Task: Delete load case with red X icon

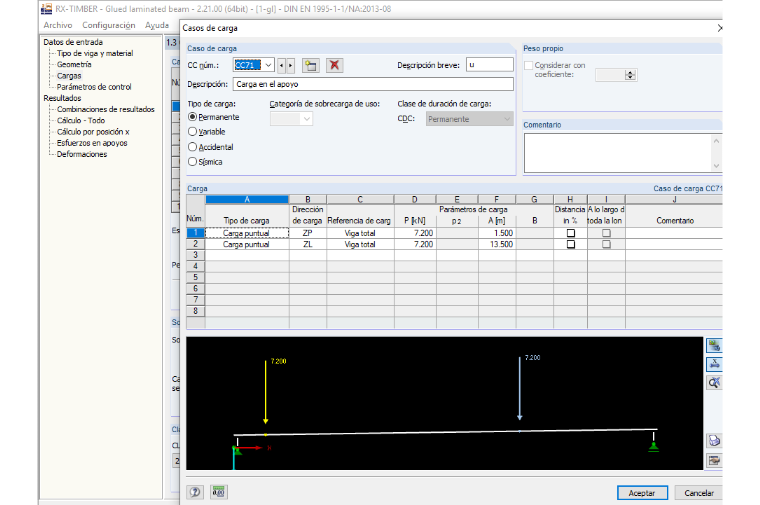Action: coord(334,65)
